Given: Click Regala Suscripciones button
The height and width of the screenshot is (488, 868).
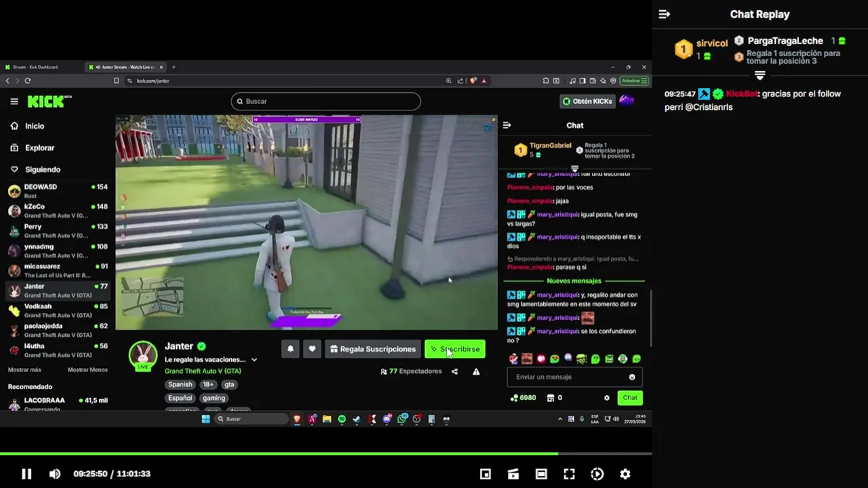Looking at the screenshot, I should pos(372,349).
